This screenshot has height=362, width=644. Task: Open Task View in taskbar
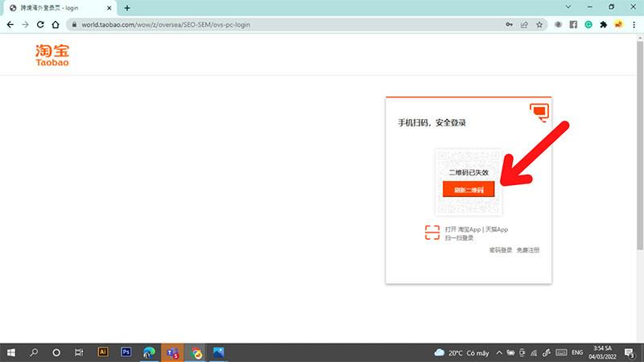pyautogui.click(x=79, y=352)
